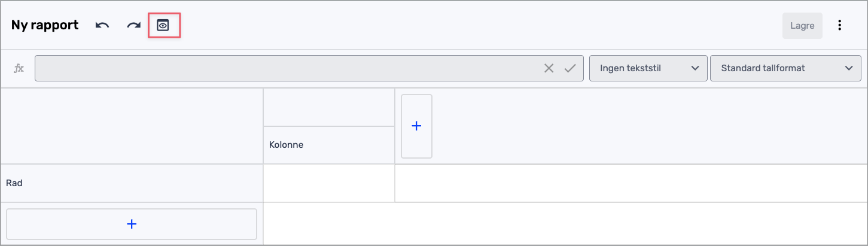Toggle the report preview eye icon
Viewport: 868px width, 246px height.
(163, 25)
